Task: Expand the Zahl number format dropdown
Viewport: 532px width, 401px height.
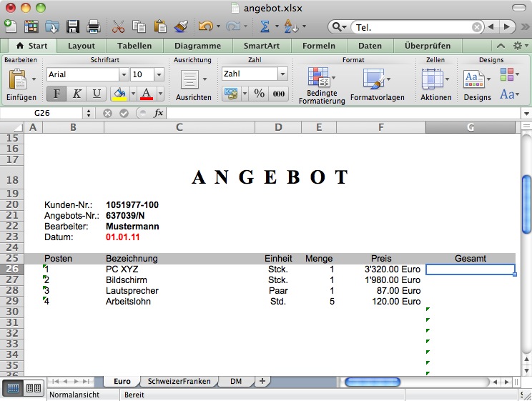Action: 282,74
